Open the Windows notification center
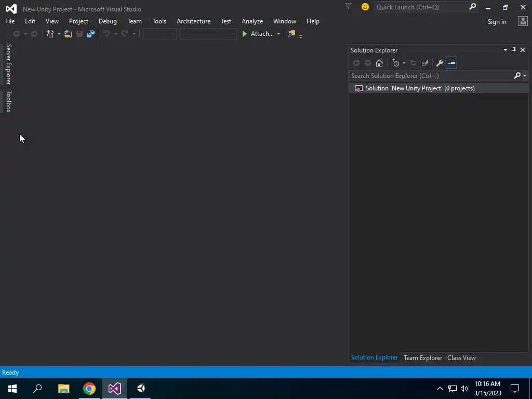This screenshot has height=399, width=532. (515, 389)
